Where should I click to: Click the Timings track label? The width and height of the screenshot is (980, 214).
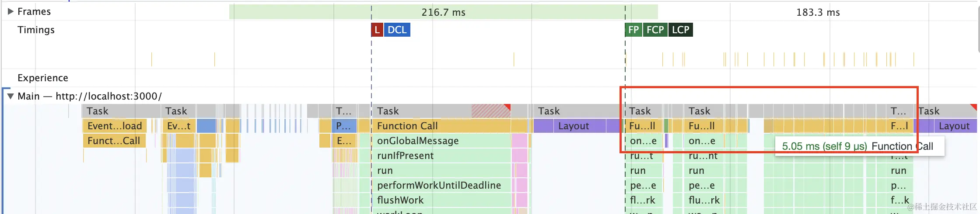point(36,30)
